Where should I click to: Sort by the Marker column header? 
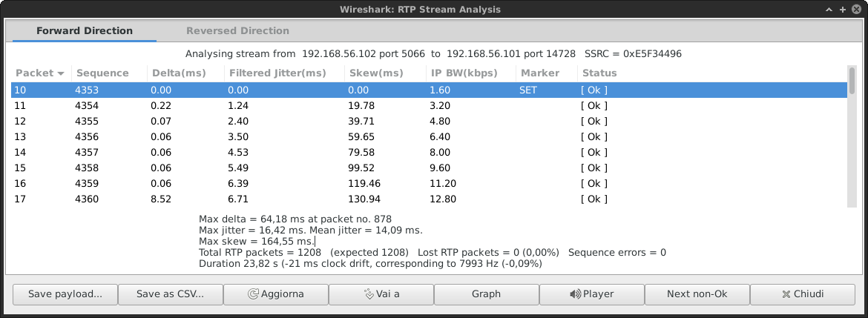tap(546, 73)
